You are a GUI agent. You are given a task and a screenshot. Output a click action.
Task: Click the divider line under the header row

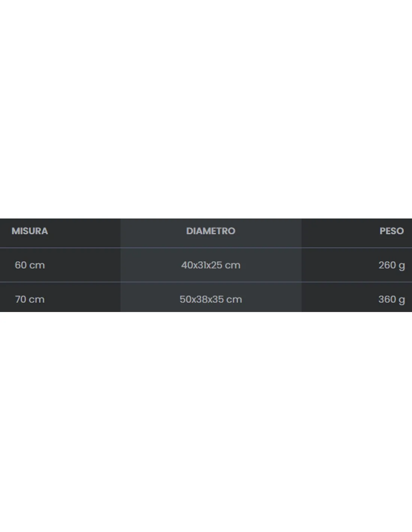(x=206, y=248)
